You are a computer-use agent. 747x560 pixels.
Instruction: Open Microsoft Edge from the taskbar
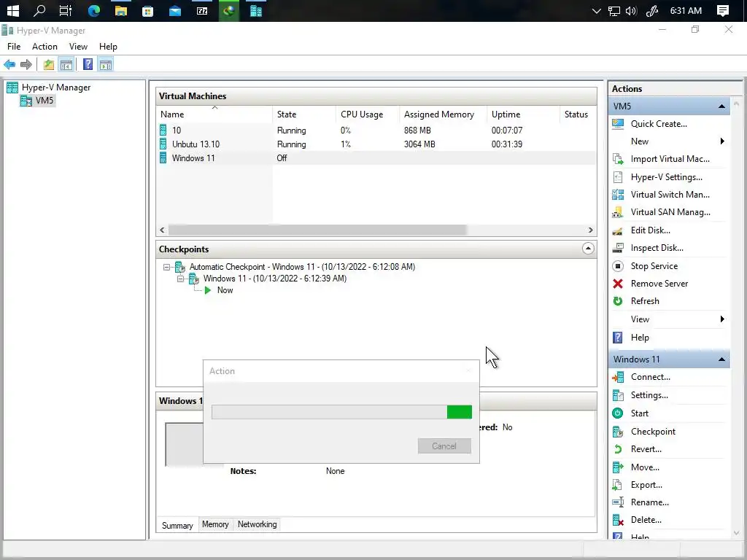[x=94, y=10]
